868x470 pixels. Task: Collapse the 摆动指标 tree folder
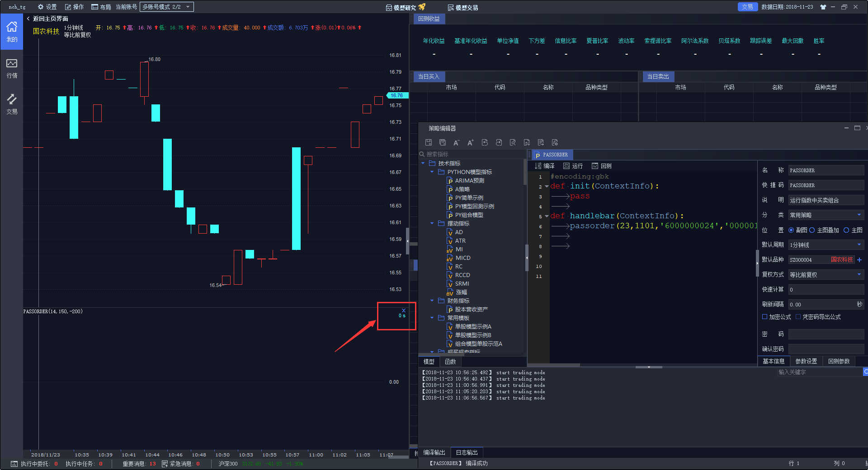(432, 223)
